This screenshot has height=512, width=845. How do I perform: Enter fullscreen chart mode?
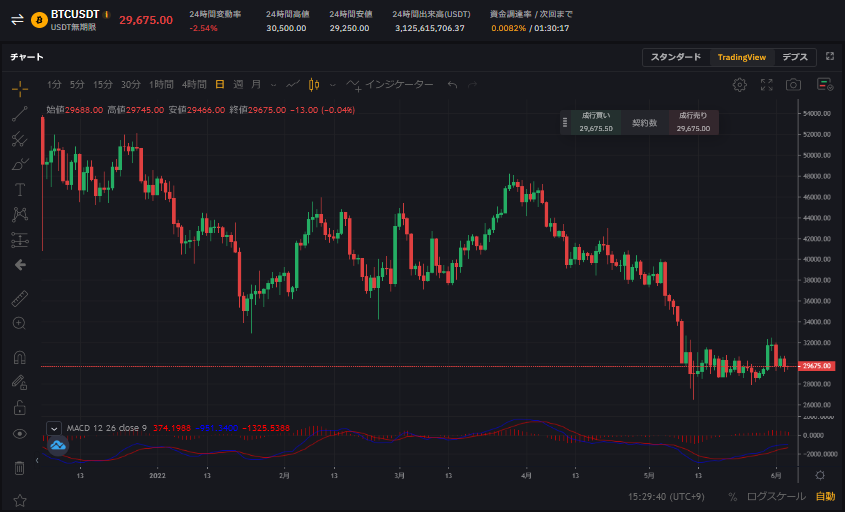767,85
